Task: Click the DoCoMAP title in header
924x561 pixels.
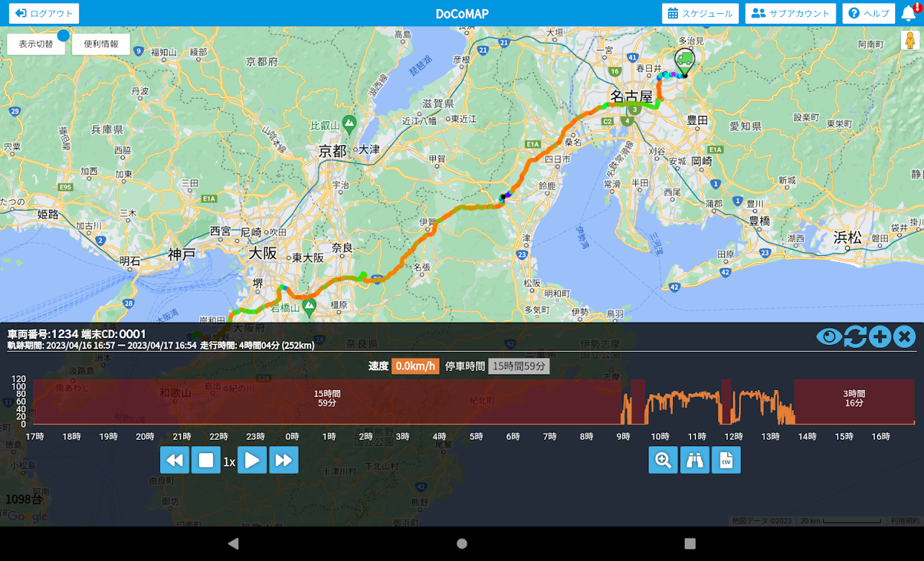Action: pos(462,14)
